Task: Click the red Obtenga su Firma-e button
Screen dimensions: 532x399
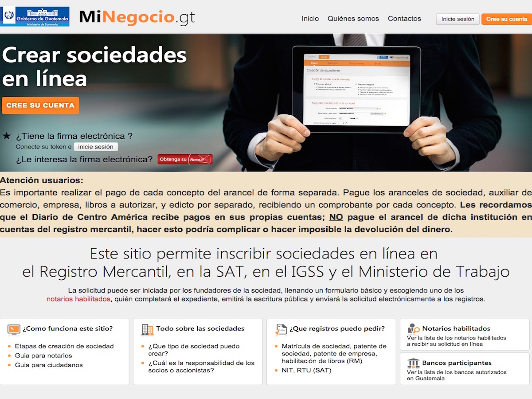Action: 185,159
